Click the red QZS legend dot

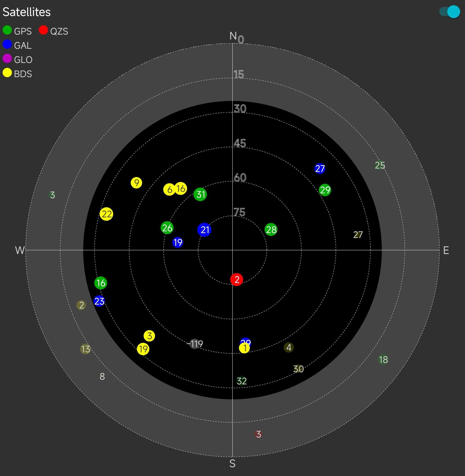tap(43, 30)
